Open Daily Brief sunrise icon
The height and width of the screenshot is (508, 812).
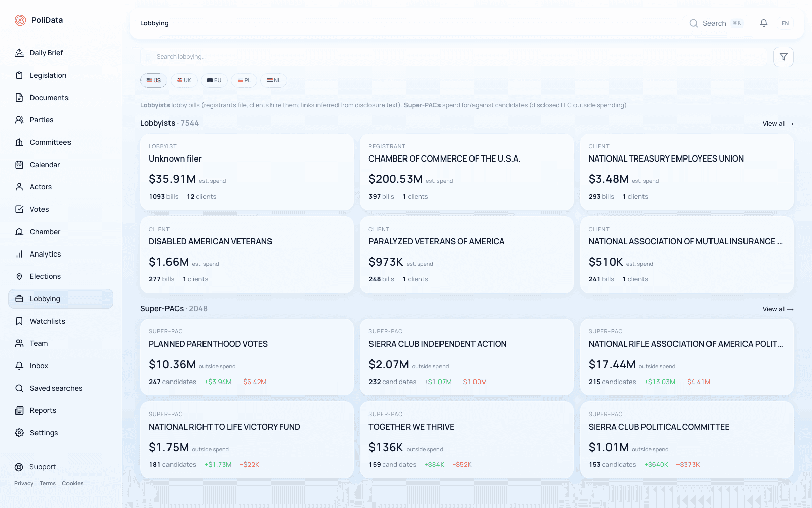click(19, 53)
